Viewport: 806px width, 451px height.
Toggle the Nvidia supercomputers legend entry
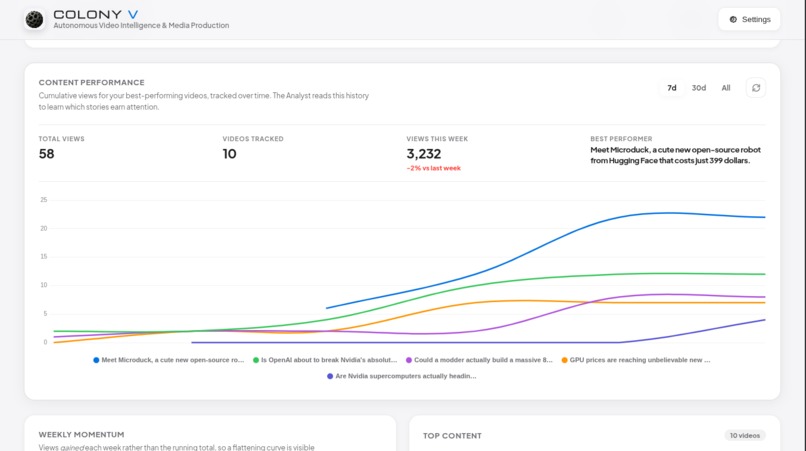(401, 376)
